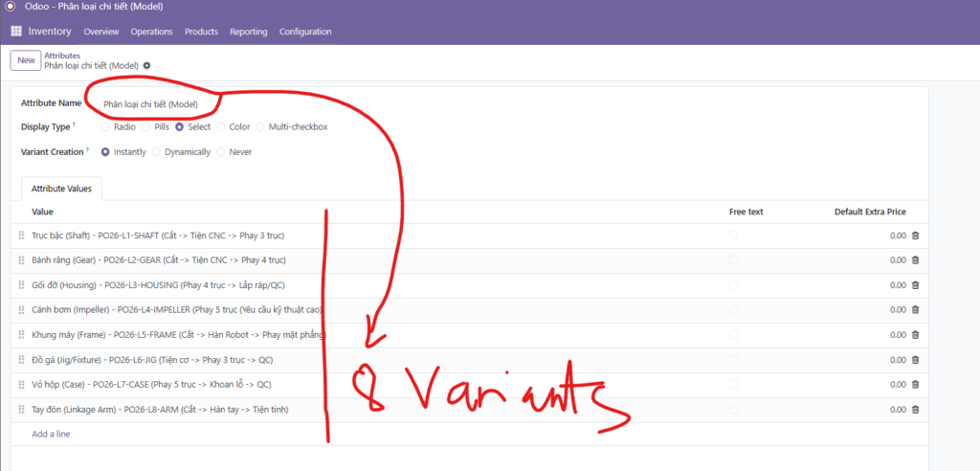Open the Reporting dropdown menu
Screen dimensions: 980x471
(x=248, y=32)
